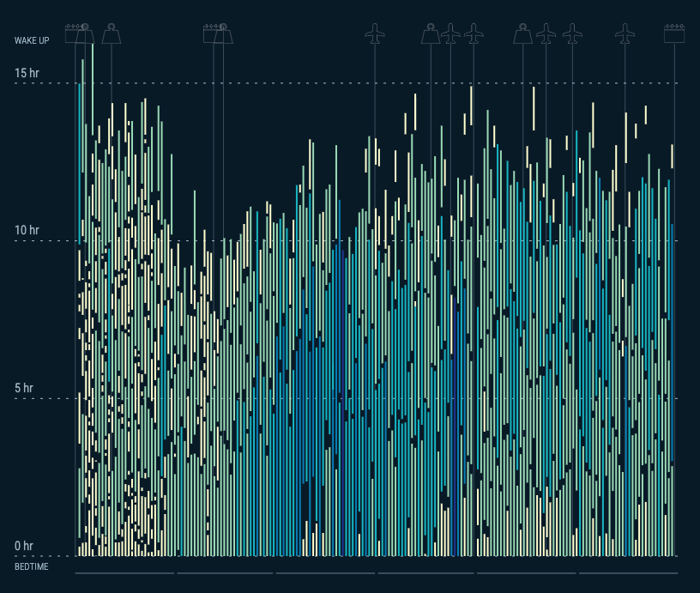Select the rightmost weight icon
Viewport: 700px width, 593px height.
[522, 34]
